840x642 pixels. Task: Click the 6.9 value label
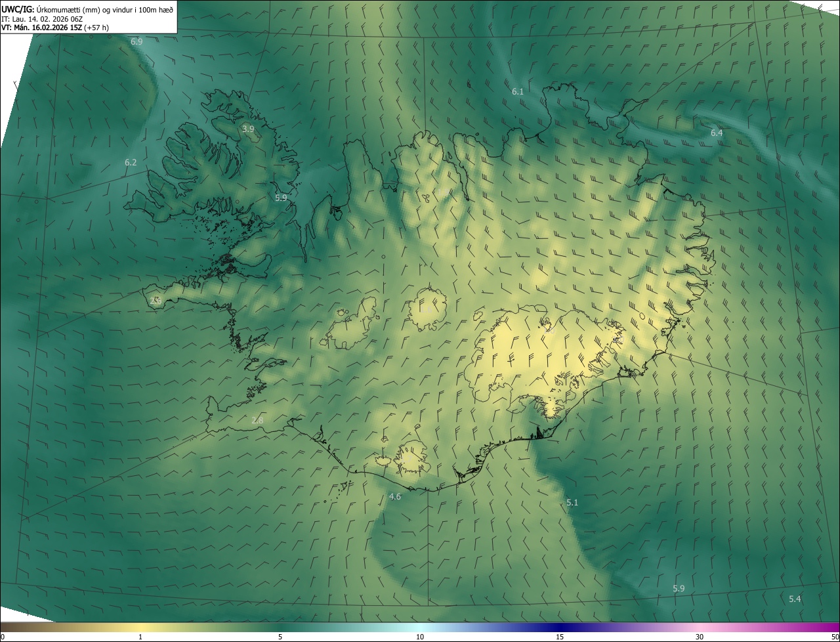pos(136,41)
